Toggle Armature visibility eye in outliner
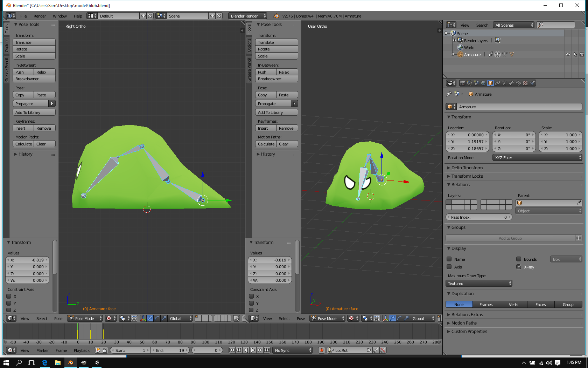The image size is (588, 368). pos(568,54)
